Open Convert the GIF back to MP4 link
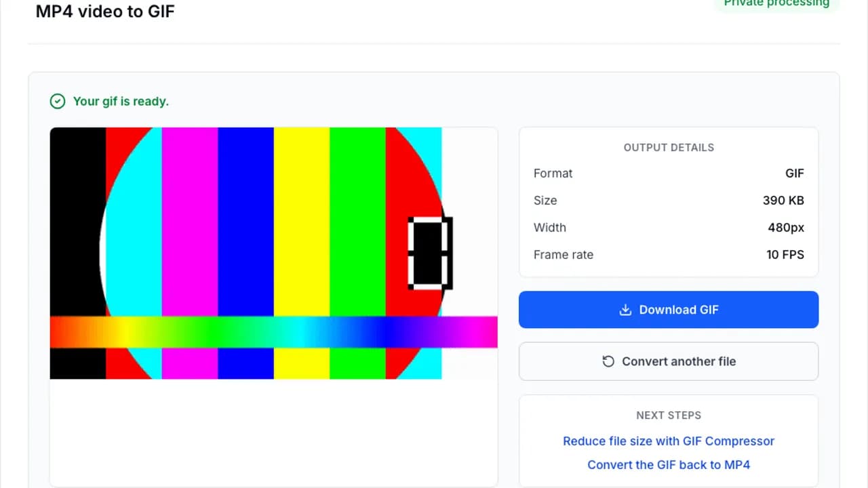This screenshot has width=868, height=488. (669, 465)
